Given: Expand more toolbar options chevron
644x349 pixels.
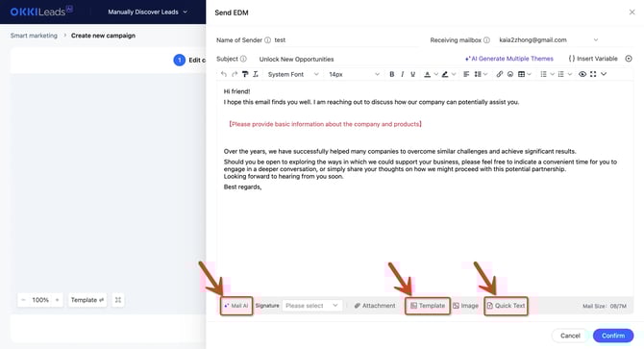Looking at the screenshot, I should 604,74.
